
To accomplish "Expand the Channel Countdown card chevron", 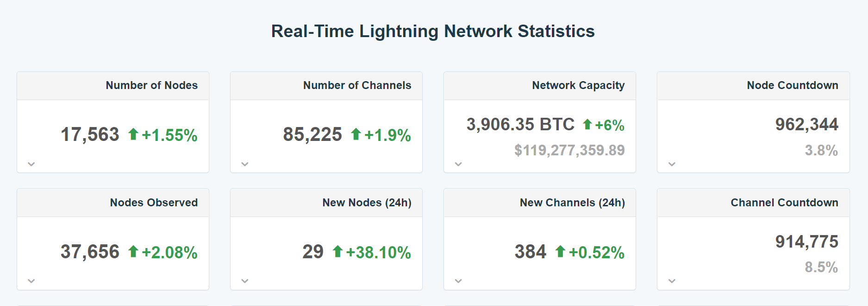I will click(672, 281).
